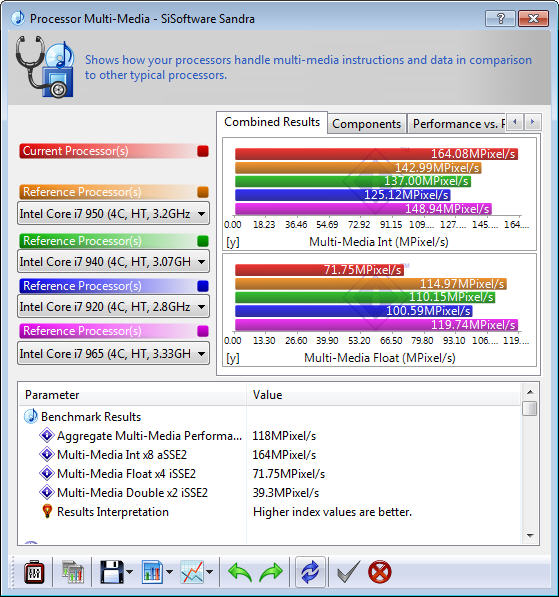Click the magenta 119.74MPixel/s Float chart bar
The width and height of the screenshot is (559, 597).
pos(376,325)
